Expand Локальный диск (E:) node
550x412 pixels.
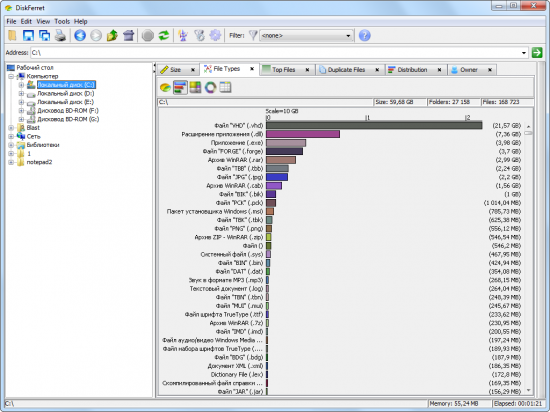click(21, 102)
